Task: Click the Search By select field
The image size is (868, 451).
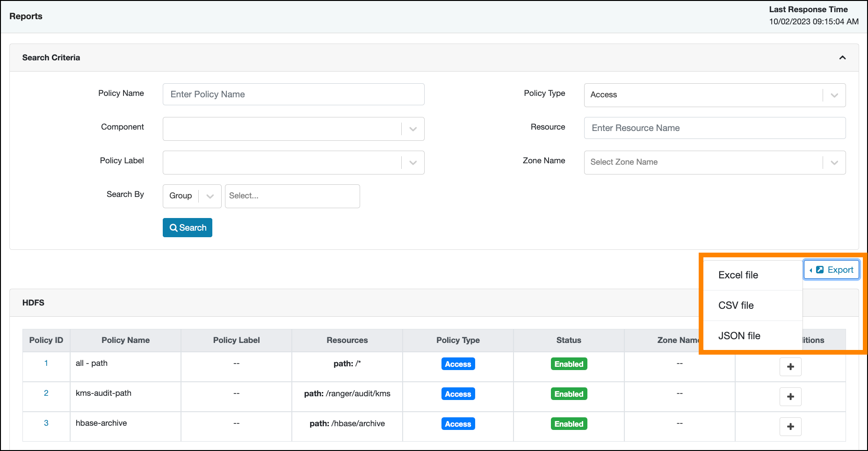Action: point(292,196)
